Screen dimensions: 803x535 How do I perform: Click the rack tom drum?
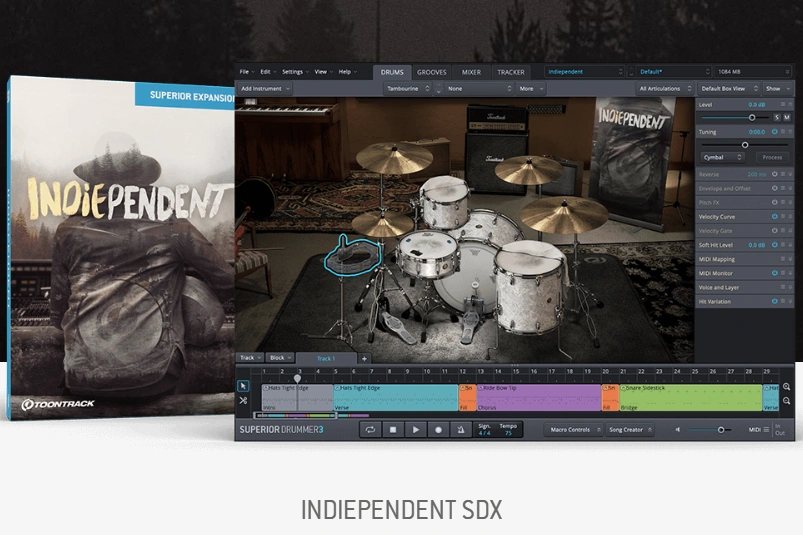pyautogui.click(x=444, y=202)
